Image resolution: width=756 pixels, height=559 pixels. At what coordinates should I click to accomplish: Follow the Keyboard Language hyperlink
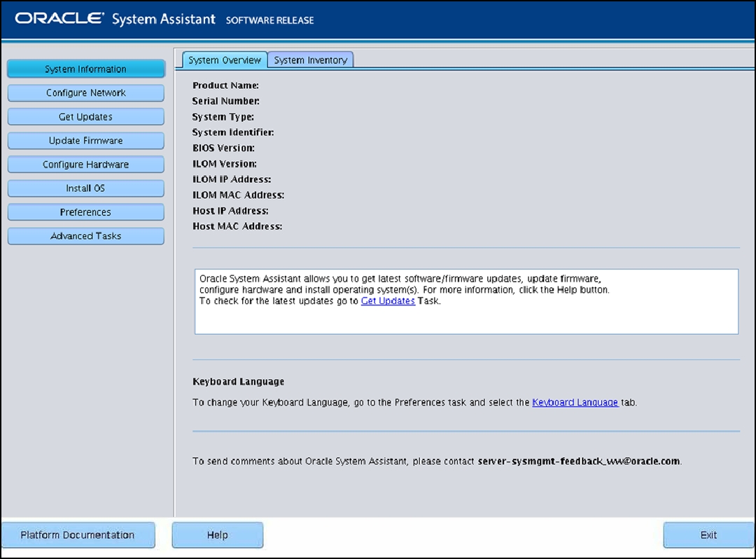(x=575, y=402)
